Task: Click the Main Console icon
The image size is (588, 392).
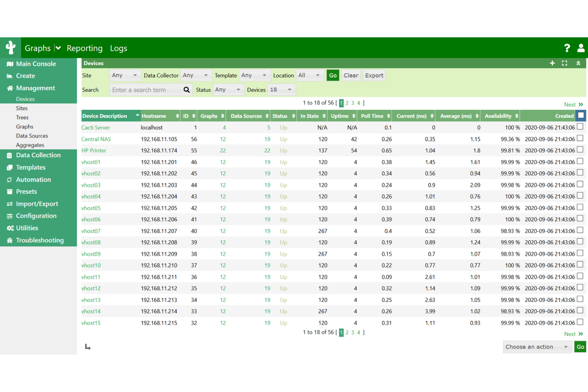Action: click(x=10, y=64)
